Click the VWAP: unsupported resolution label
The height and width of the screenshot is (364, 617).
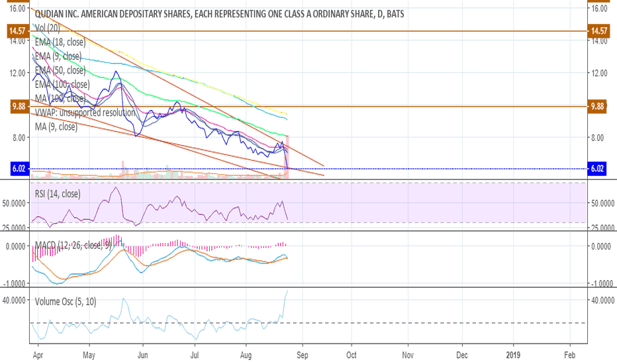85,113
